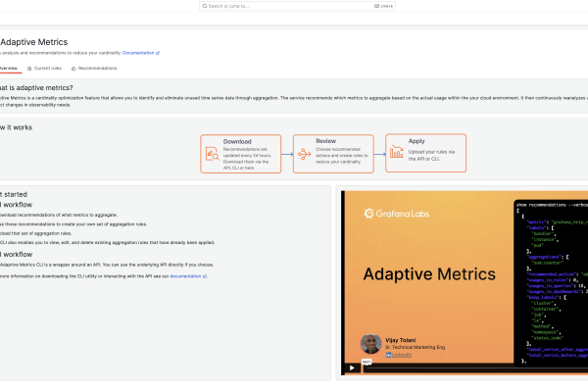Viewport: 588px width, 392px height.
Task: Open the LinkedIn link under Vijay Tolani
Action: tap(404, 355)
